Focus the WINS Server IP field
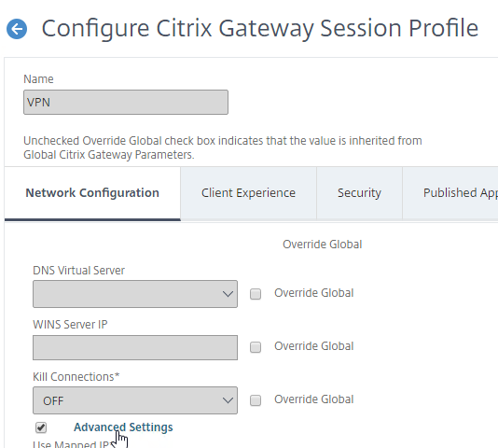The image size is (498, 448). pyautogui.click(x=135, y=347)
